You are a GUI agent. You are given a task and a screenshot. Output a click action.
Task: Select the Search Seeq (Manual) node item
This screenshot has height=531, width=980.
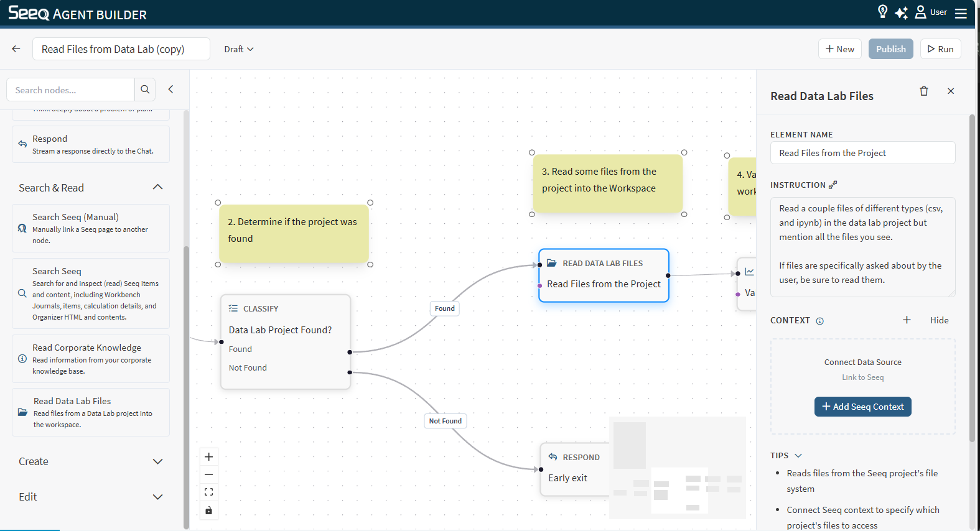click(91, 228)
